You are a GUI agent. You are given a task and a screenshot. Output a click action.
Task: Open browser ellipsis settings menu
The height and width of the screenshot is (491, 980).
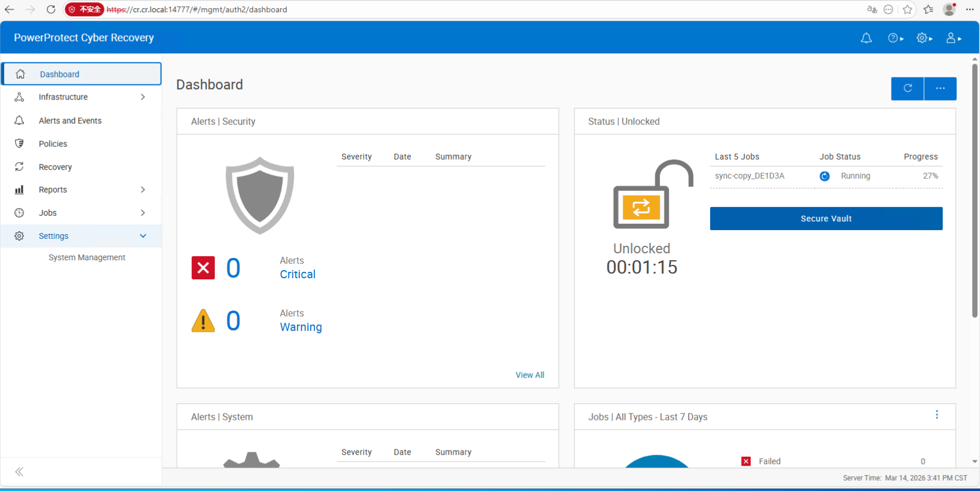point(970,9)
